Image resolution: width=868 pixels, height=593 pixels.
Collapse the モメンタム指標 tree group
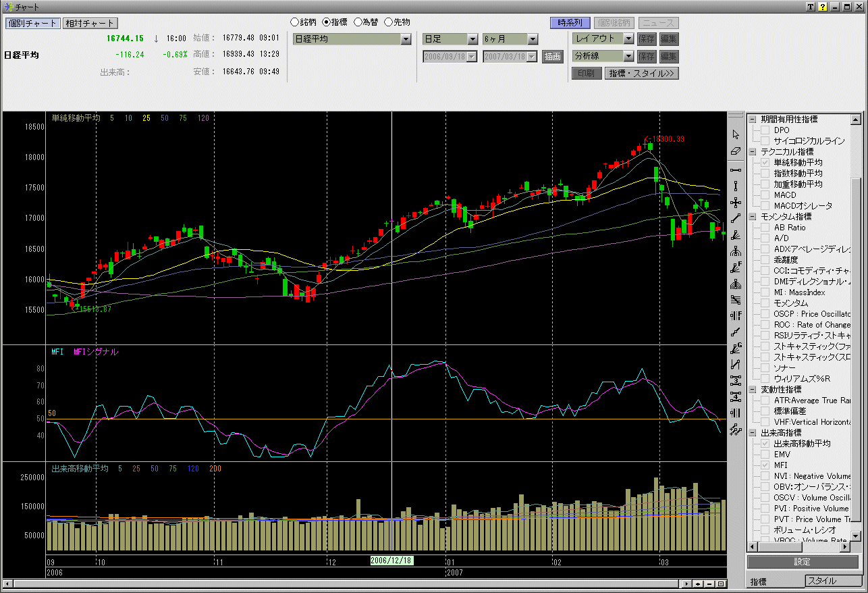(x=752, y=217)
